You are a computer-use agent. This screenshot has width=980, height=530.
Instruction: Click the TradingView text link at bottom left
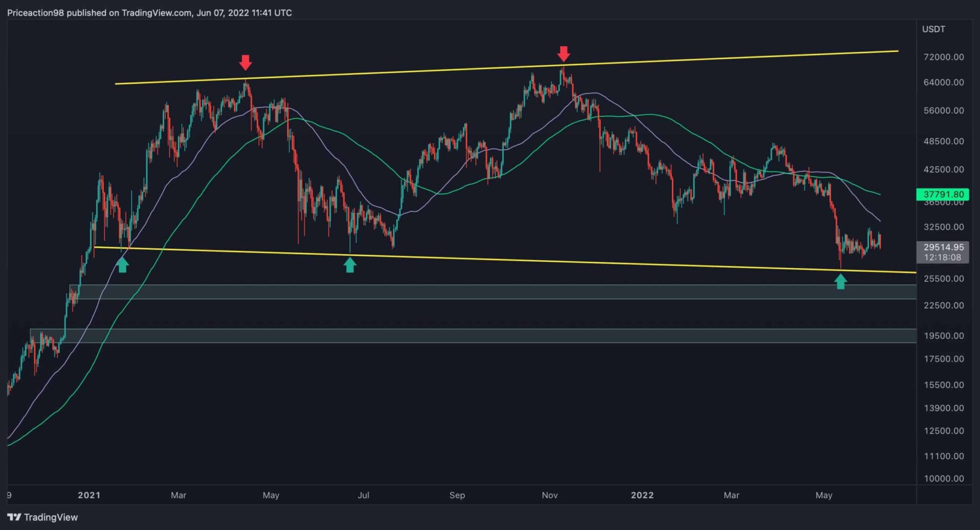(51, 517)
